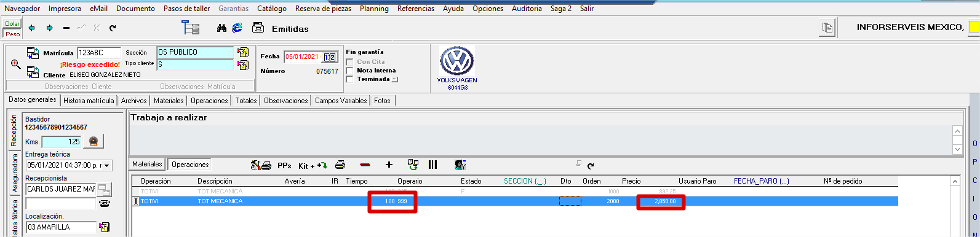Click the window link icon beside Matrícula

33,53
